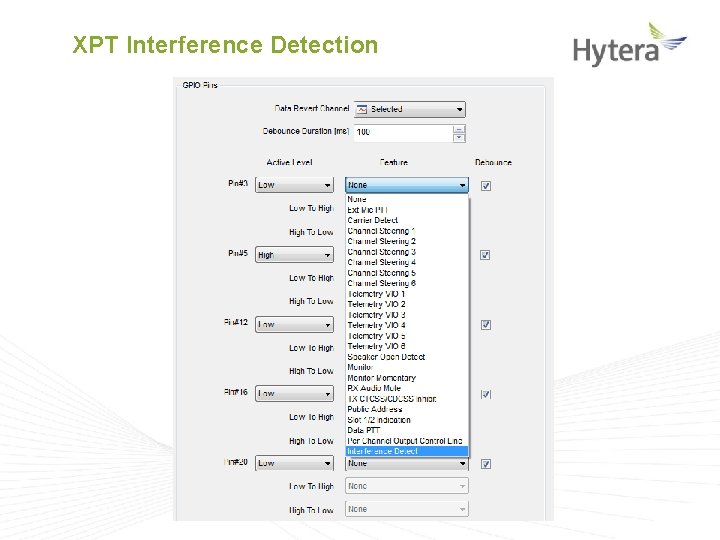Select Carrier Detect option
Image resolution: width=720 pixels, height=540 pixels.
(406, 220)
